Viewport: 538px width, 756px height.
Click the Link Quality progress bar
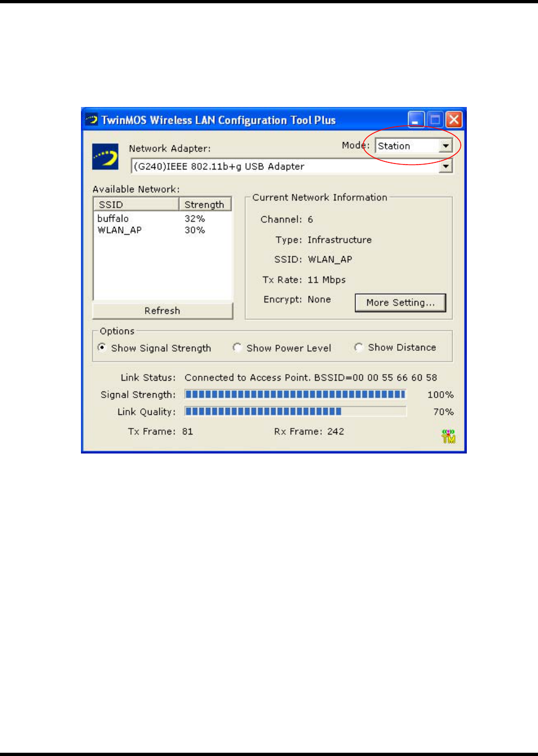click(x=296, y=411)
